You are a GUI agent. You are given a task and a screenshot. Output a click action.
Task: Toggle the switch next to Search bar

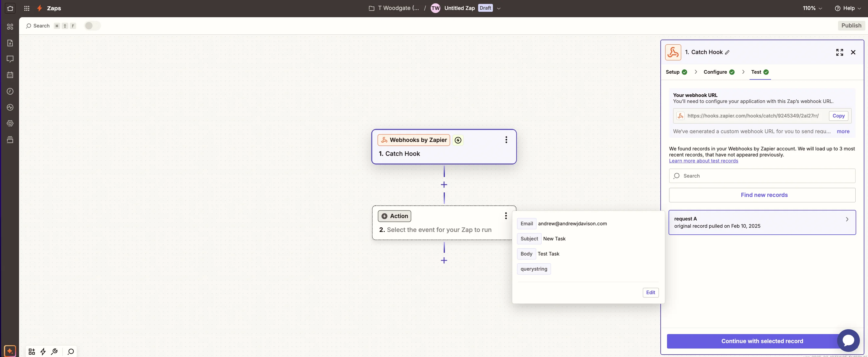pos(92,26)
